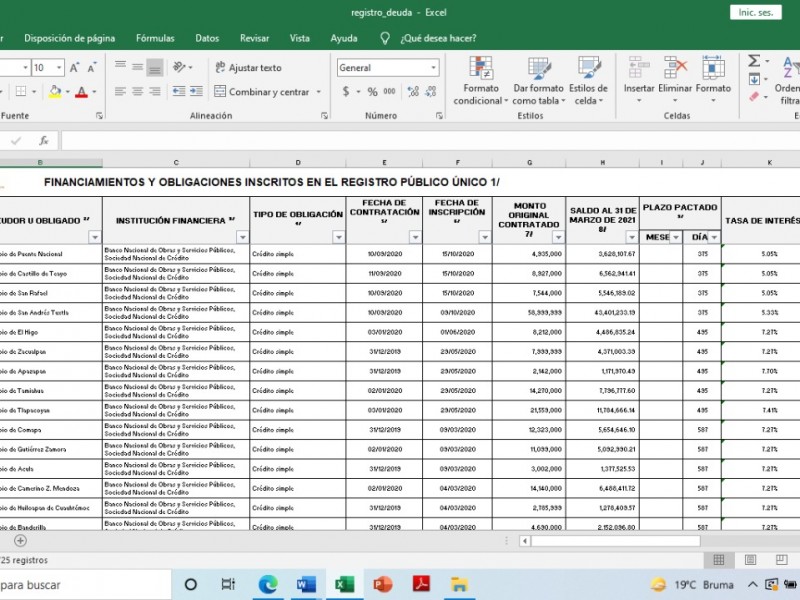Center text horizontally

point(138,92)
